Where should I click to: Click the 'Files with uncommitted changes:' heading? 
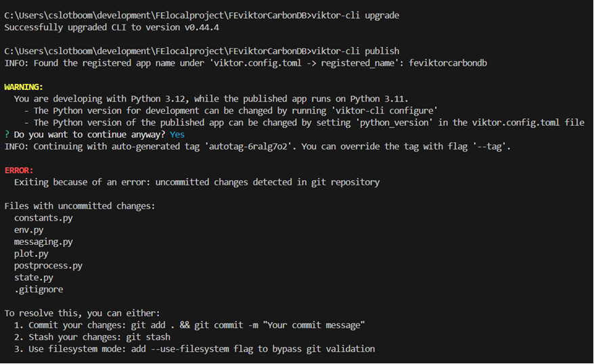[x=80, y=206]
